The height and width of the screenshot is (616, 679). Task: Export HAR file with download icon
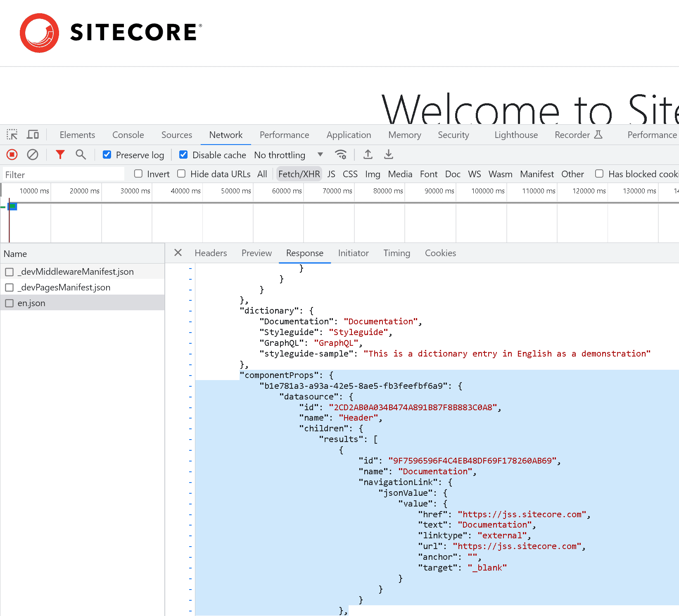pos(388,155)
